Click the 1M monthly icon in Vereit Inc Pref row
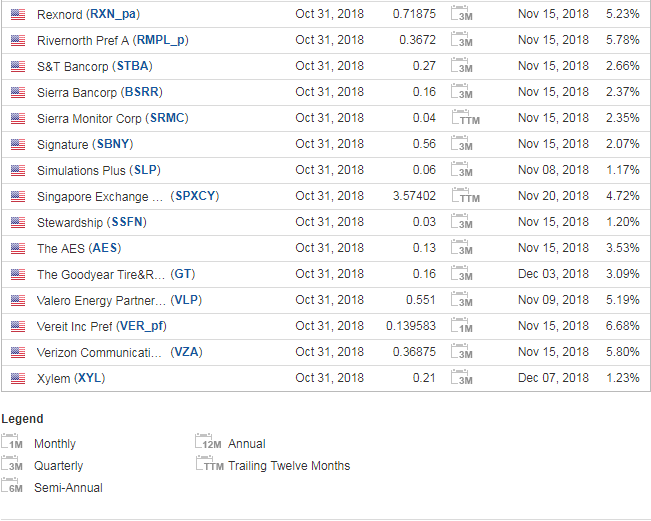The height and width of the screenshot is (521, 651). pos(462,325)
